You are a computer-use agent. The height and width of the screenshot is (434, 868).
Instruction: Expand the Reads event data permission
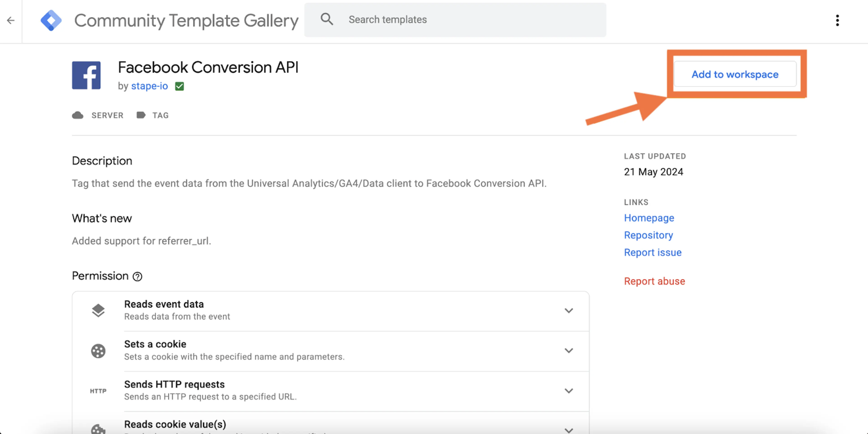[x=569, y=310]
